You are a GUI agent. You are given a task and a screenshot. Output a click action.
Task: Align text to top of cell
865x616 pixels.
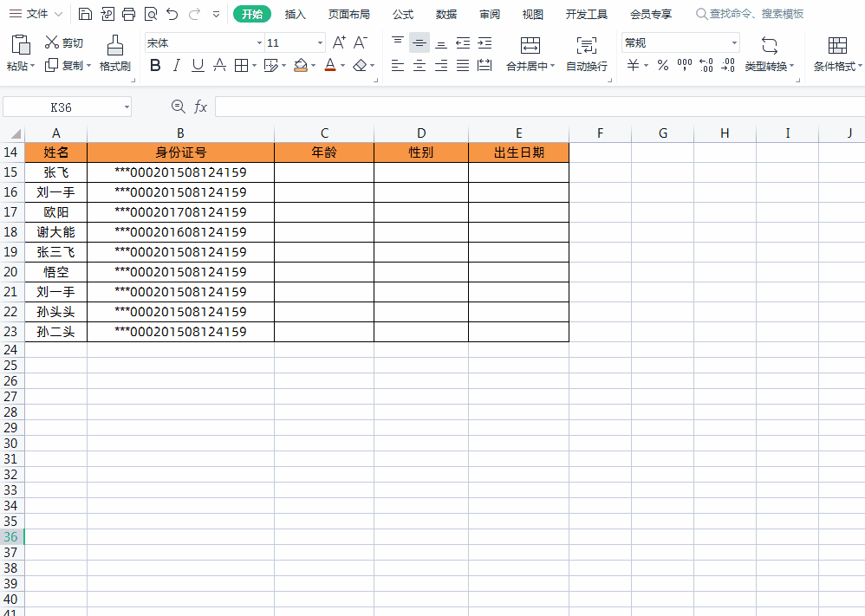coord(397,42)
